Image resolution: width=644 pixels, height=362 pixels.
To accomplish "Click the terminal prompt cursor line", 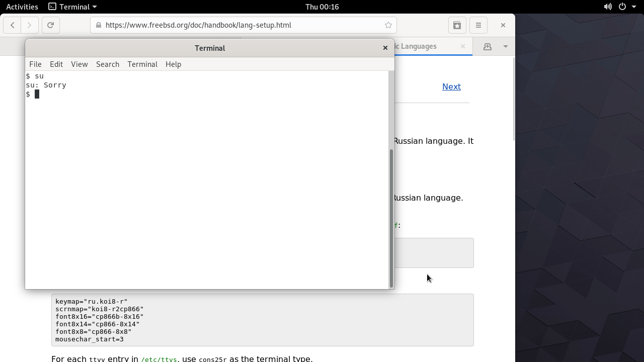I will pyautogui.click(x=33, y=94).
